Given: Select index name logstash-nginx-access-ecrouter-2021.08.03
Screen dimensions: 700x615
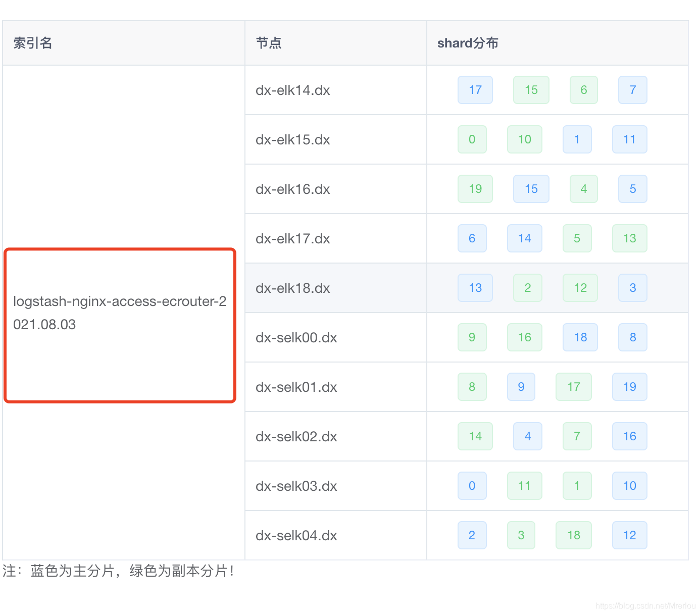Looking at the screenshot, I should coord(120,313).
